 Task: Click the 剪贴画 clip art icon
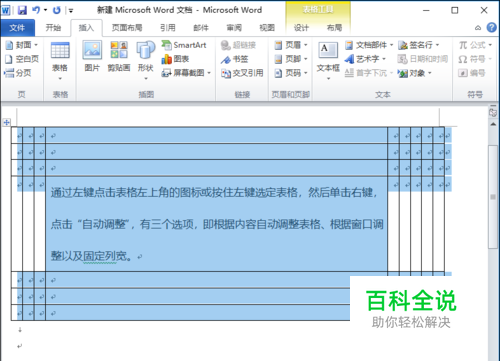pos(119,57)
